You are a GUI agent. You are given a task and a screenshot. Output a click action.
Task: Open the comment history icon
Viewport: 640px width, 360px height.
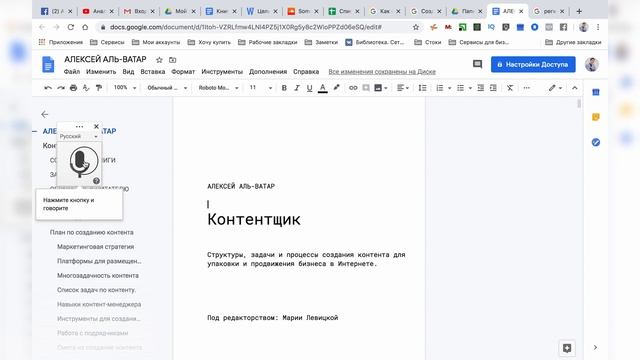click(x=477, y=64)
